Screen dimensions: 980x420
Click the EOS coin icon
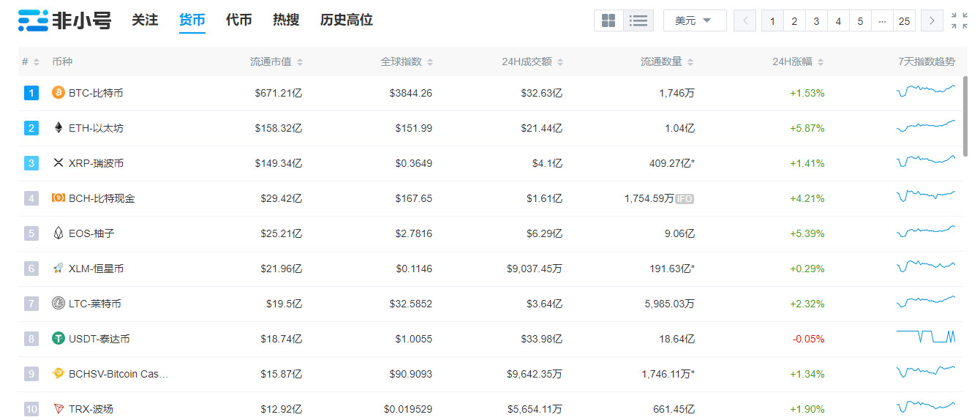tap(59, 233)
